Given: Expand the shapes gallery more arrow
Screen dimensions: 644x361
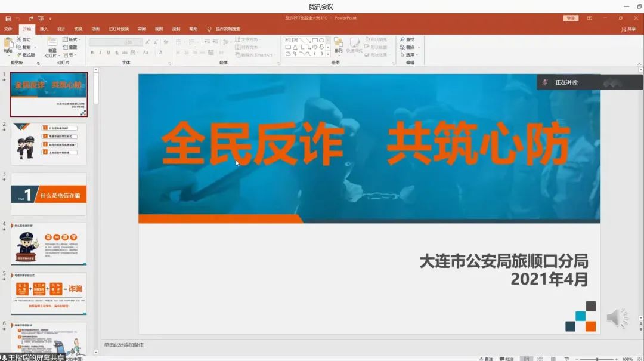Looking at the screenshot, I should tap(329, 54).
